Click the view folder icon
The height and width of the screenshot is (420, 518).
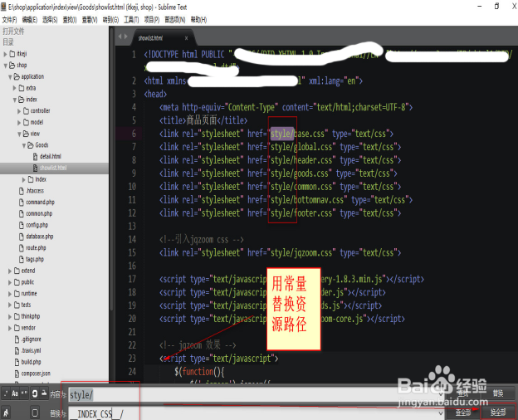point(26,134)
